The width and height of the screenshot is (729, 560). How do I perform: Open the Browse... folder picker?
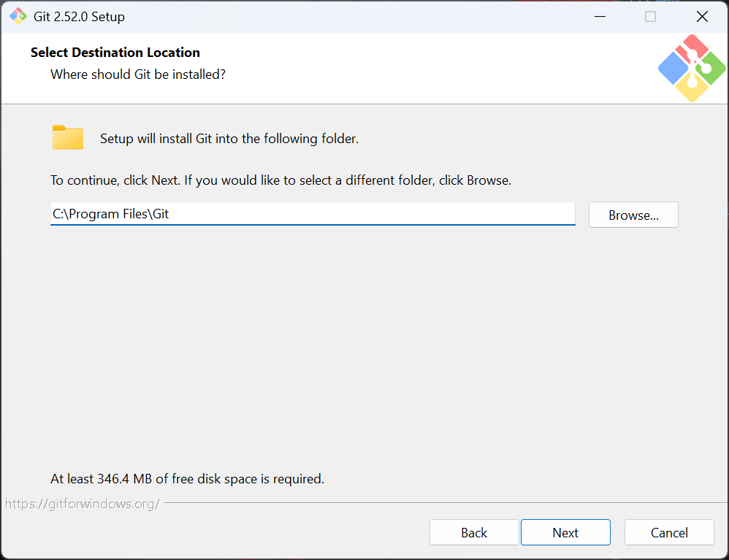(x=633, y=215)
